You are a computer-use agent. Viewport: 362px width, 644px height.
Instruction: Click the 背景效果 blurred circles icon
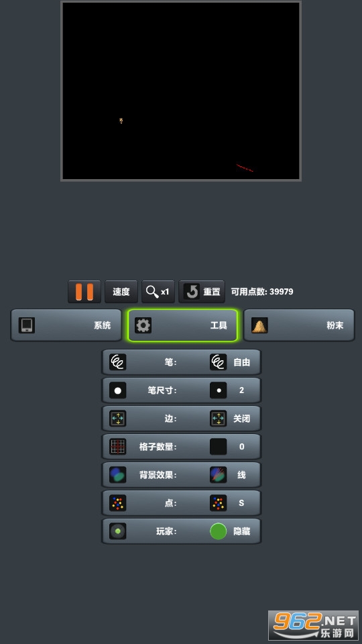click(118, 475)
